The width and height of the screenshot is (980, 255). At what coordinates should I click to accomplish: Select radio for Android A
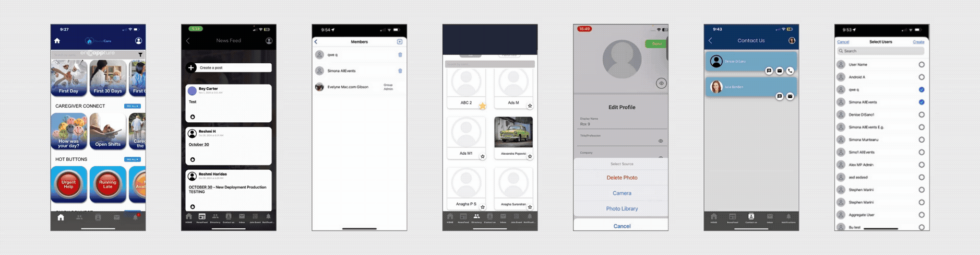(922, 77)
